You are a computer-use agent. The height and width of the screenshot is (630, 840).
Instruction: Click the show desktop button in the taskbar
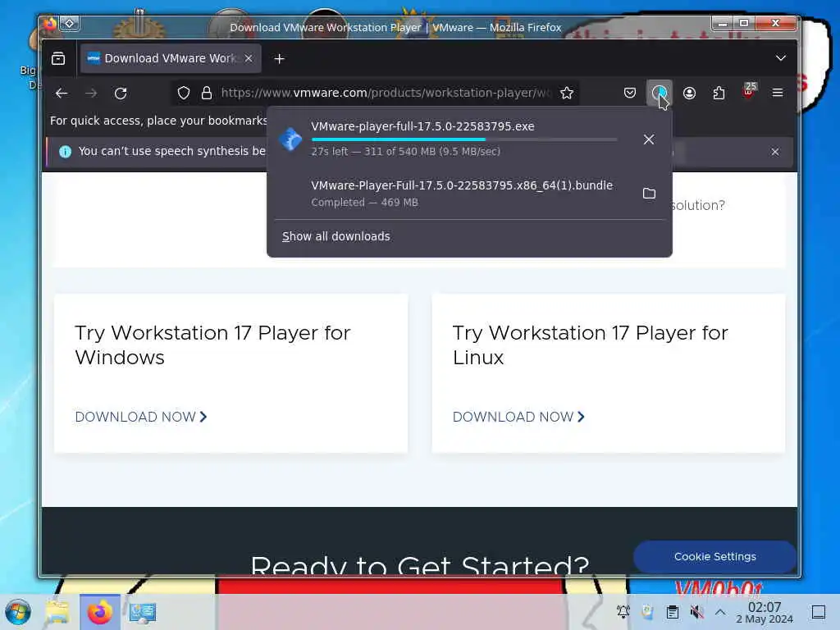[819, 612]
